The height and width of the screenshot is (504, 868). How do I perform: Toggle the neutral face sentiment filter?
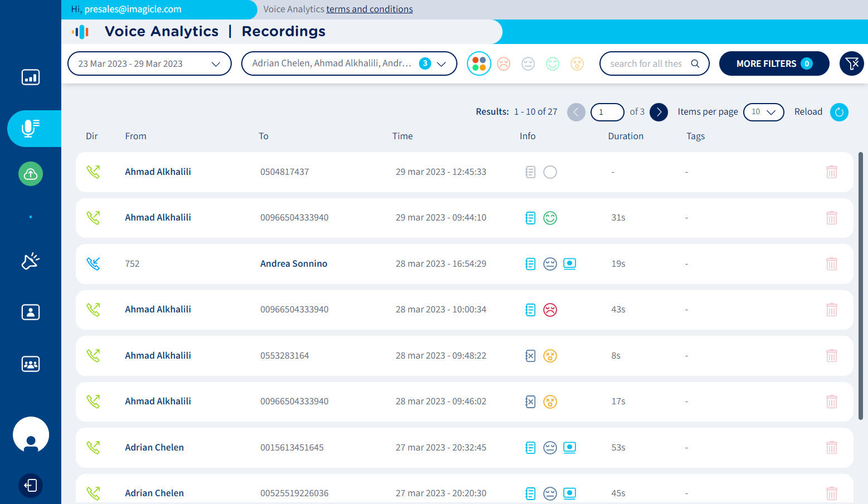528,64
